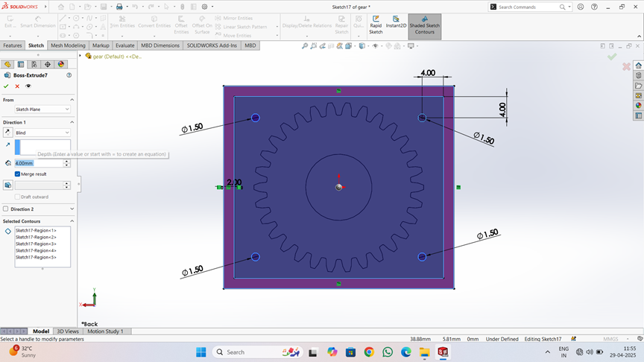Toggle the detailed preview eye icon
The height and width of the screenshot is (362, 644).
pyautogui.click(x=28, y=86)
